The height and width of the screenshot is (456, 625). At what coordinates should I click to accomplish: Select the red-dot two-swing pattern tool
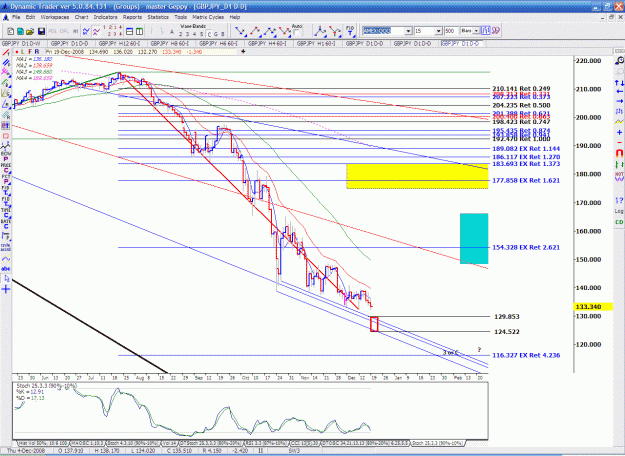click(256, 31)
